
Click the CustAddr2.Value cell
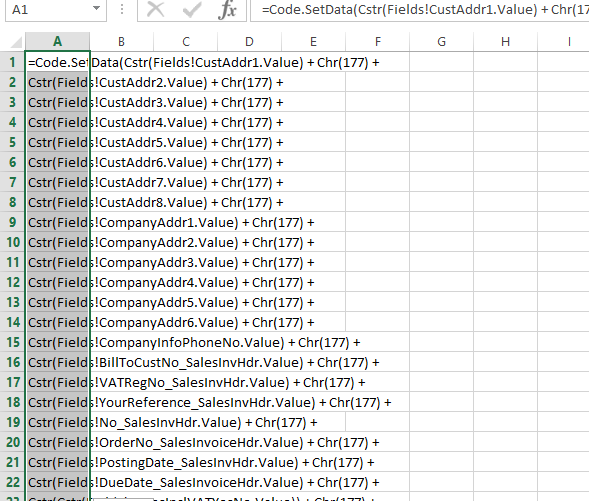57,82
